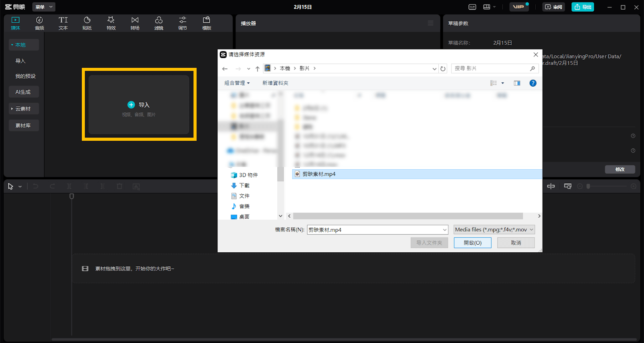Open the 滤镜 filters tab
The image size is (644, 343).
click(x=159, y=23)
